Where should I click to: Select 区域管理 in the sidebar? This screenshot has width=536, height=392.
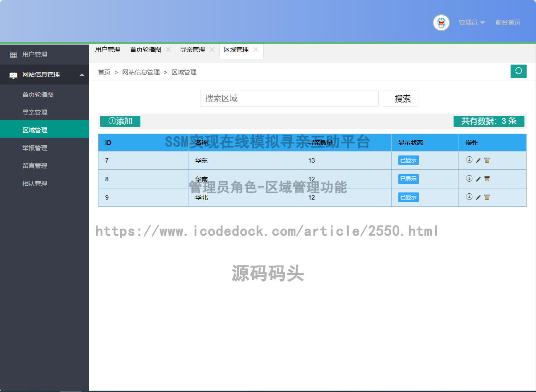45,130
